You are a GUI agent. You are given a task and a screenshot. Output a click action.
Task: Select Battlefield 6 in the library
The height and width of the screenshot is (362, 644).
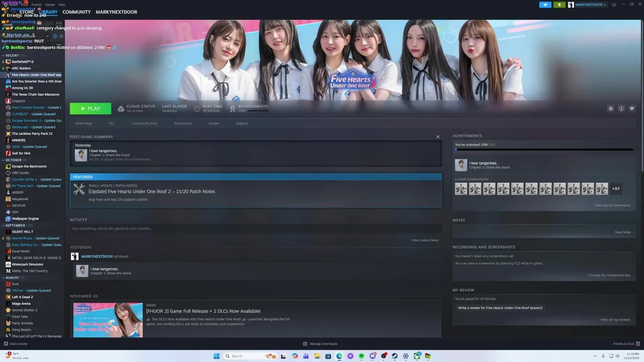point(23,62)
